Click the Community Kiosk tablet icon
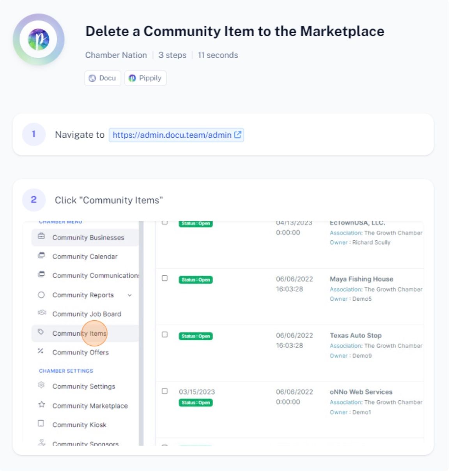The image size is (453, 476). tap(41, 424)
